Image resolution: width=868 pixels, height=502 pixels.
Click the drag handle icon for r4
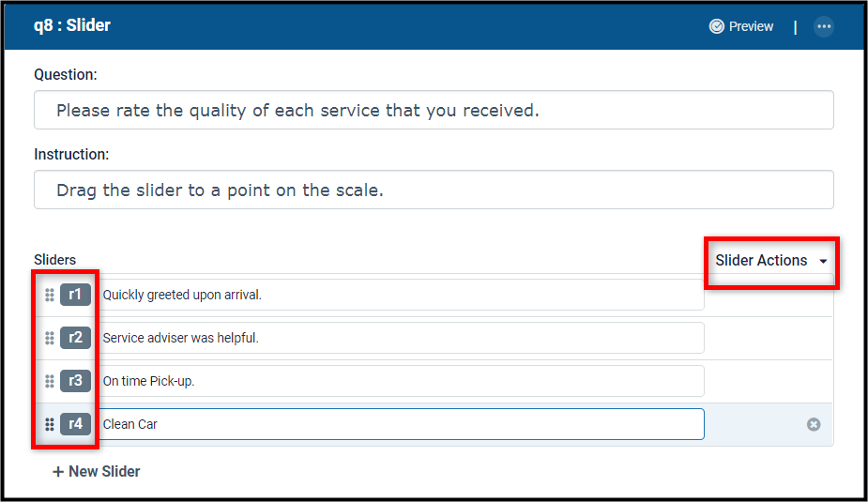click(50, 424)
